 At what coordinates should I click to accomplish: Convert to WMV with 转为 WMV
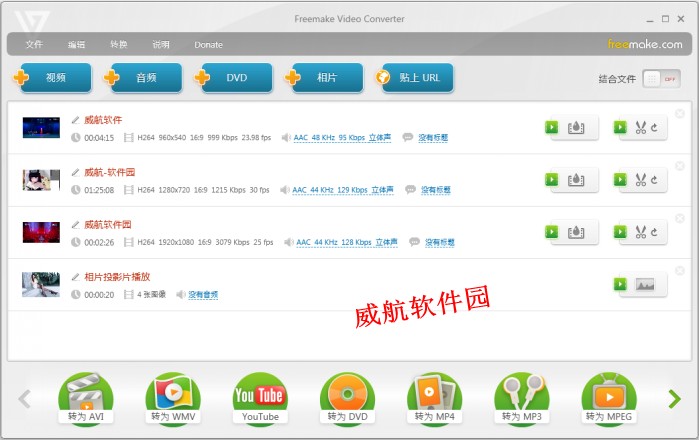(x=173, y=399)
